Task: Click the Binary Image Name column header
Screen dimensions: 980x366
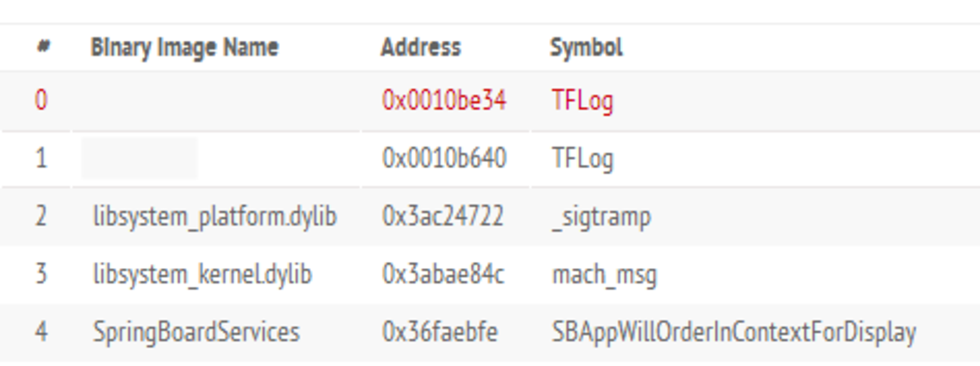Action: tap(184, 48)
